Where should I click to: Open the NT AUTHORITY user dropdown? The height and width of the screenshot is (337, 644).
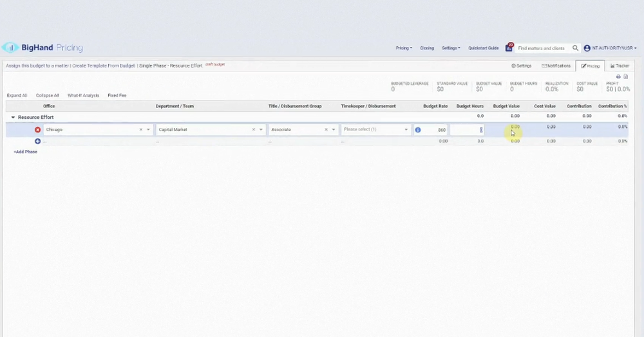click(x=614, y=48)
